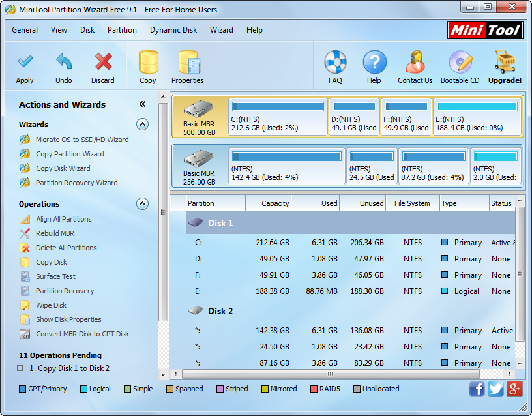532x416 pixels.
Task: Click the Delete All Partitions icon
Action: (25, 248)
